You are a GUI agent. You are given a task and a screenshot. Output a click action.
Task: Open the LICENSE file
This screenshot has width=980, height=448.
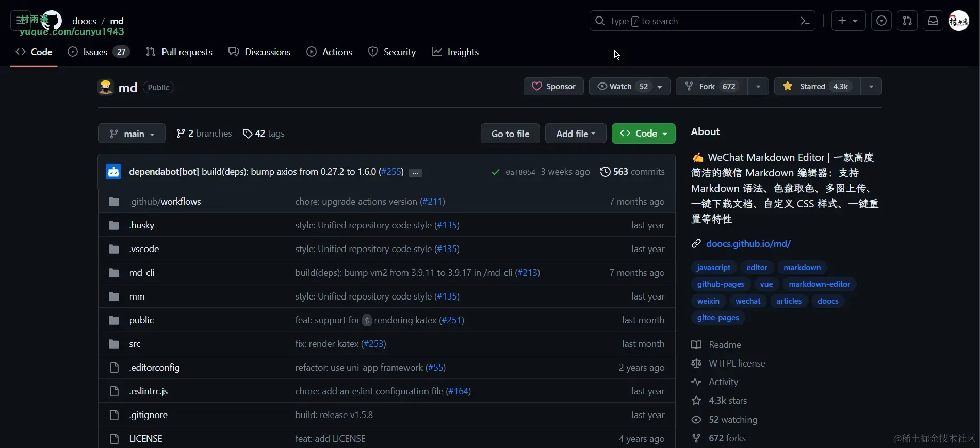pos(145,439)
